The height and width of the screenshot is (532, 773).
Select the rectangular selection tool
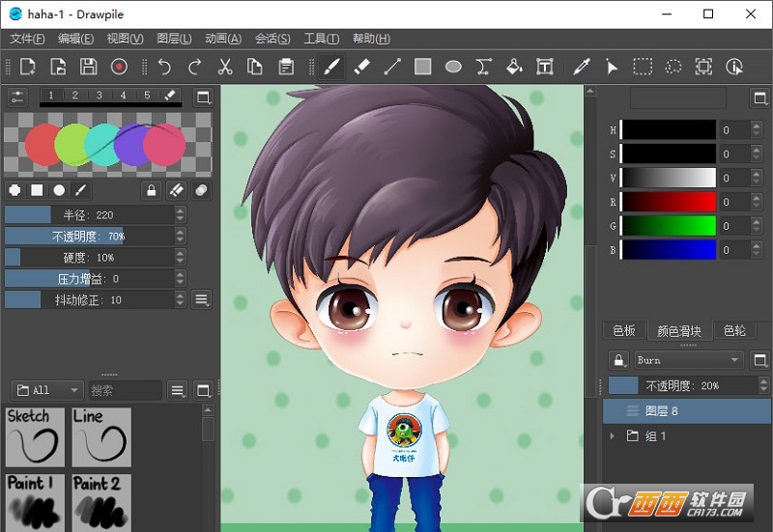(643, 67)
